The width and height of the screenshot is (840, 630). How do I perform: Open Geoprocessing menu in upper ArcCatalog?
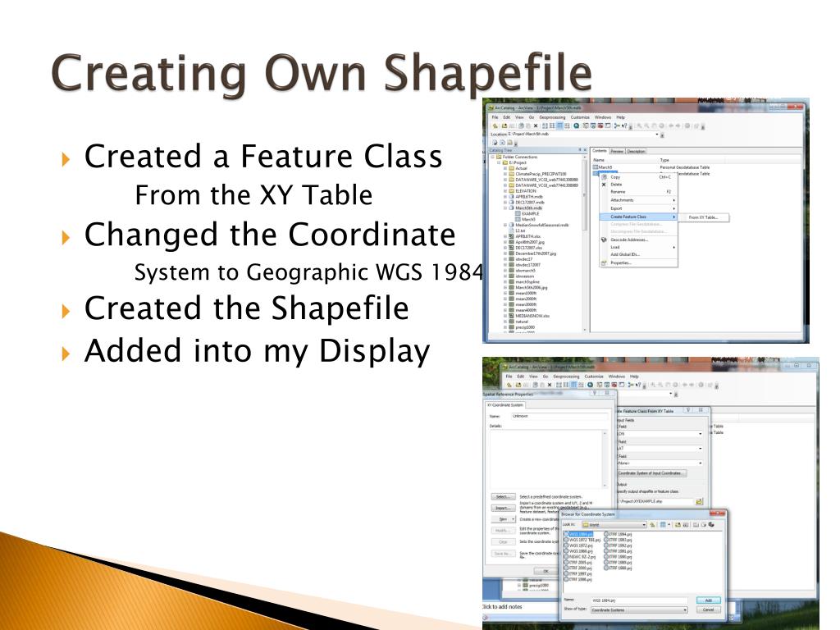552,117
